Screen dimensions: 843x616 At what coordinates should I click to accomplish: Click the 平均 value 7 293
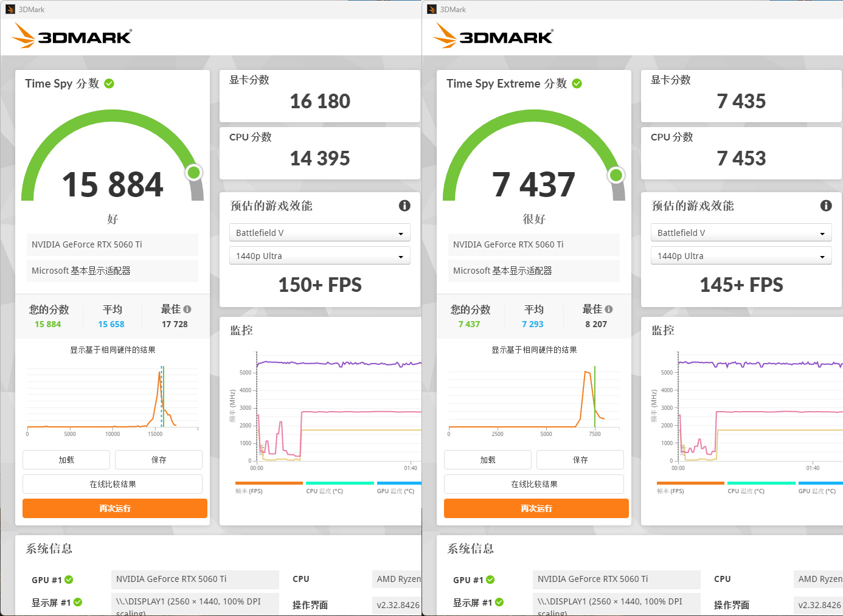click(x=533, y=324)
